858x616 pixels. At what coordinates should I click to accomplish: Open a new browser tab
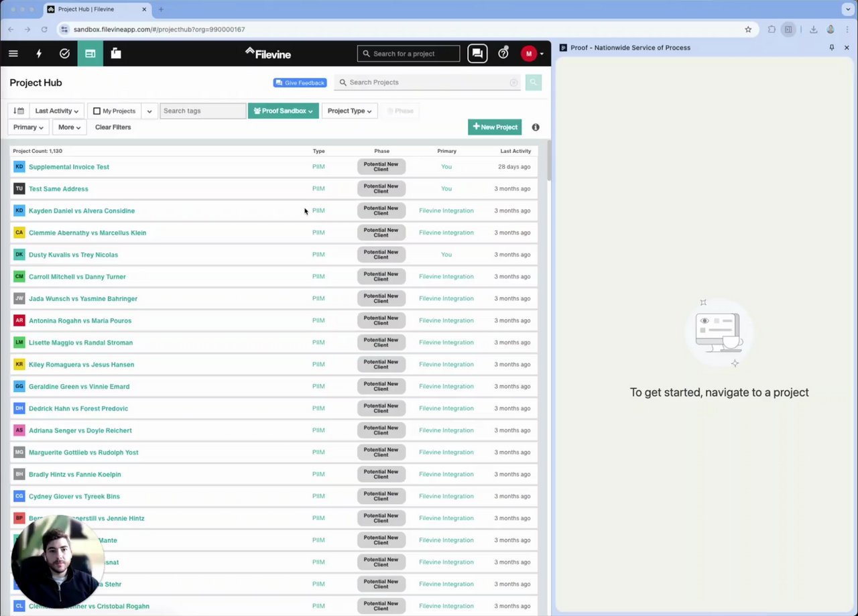[x=161, y=9]
